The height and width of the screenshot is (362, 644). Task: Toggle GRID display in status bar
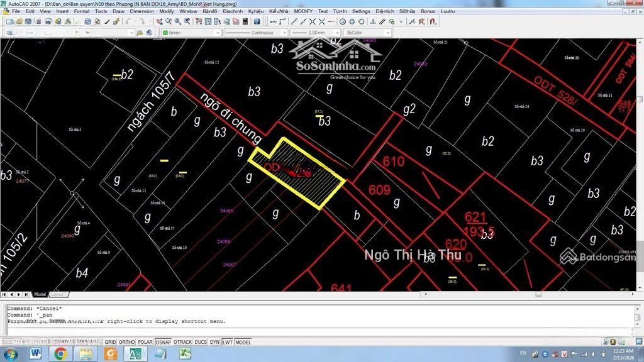[110, 343]
